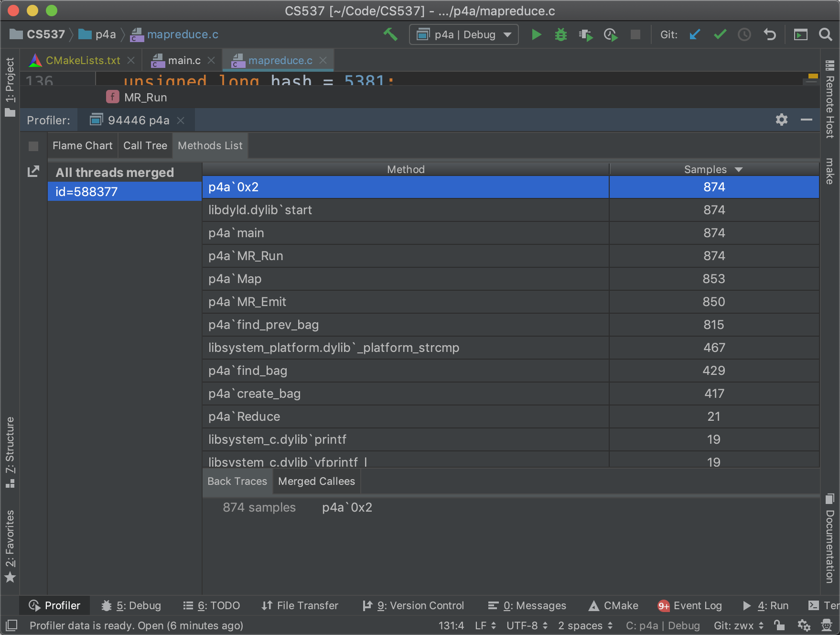Open the Git: zwx branch selector

[738, 625]
